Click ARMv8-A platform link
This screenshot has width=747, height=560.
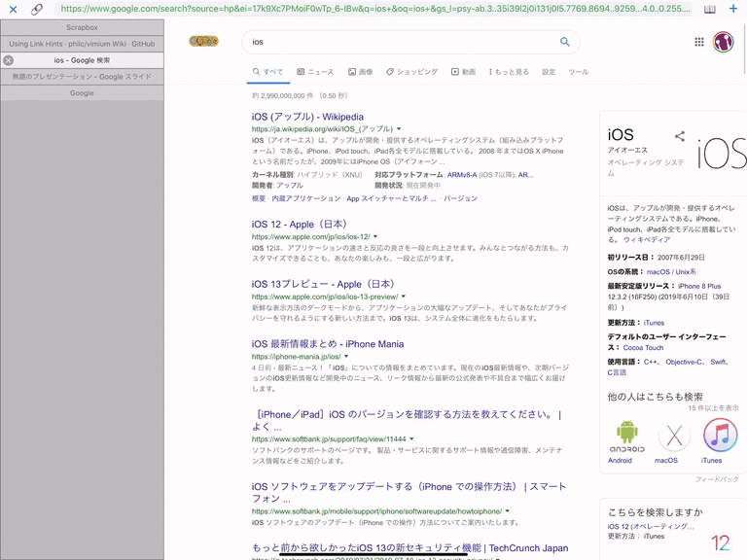pyautogui.click(x=462, y=175)
